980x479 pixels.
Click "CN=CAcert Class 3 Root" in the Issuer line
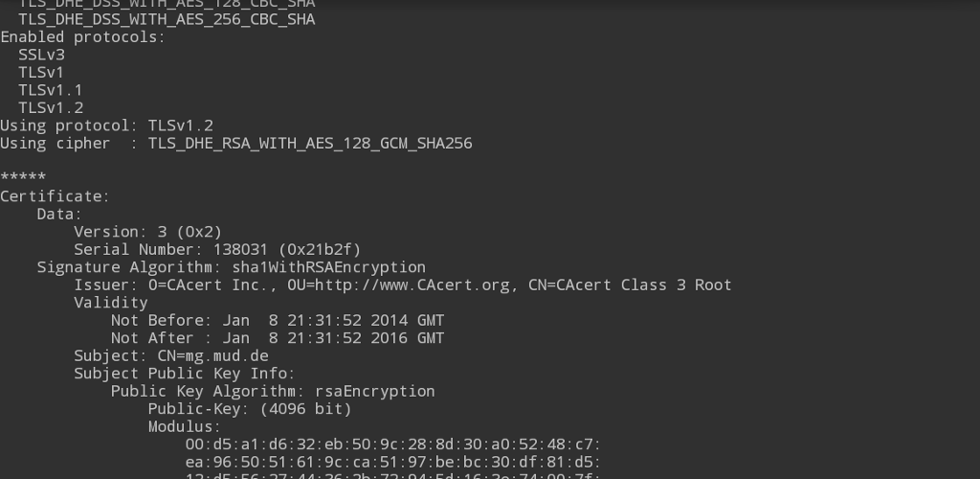(x=630, y=285)
